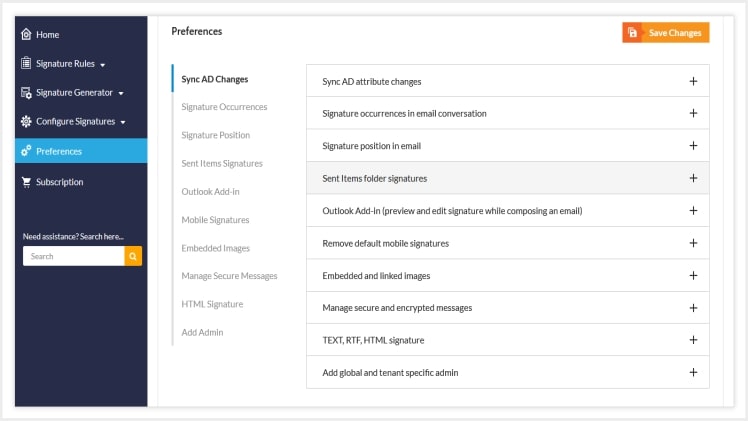Click the Home house icon
The image size is (748, 421).
point(26,34)
